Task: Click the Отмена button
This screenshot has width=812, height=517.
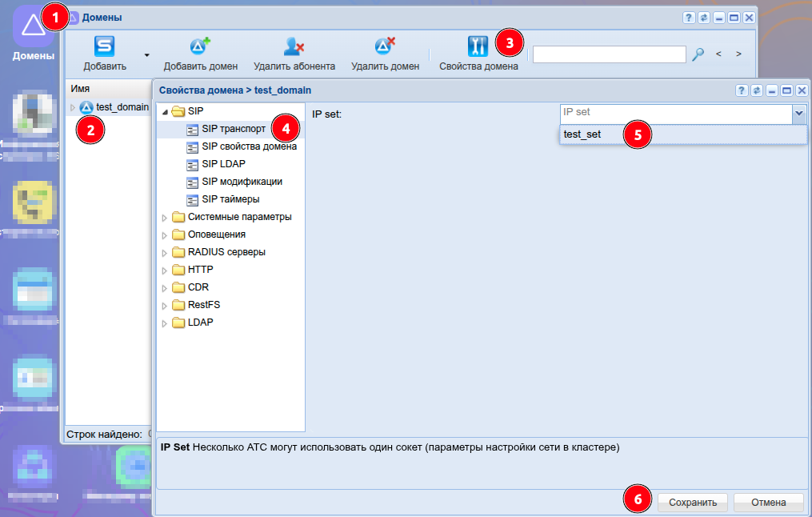Action: tap(769, 503)
